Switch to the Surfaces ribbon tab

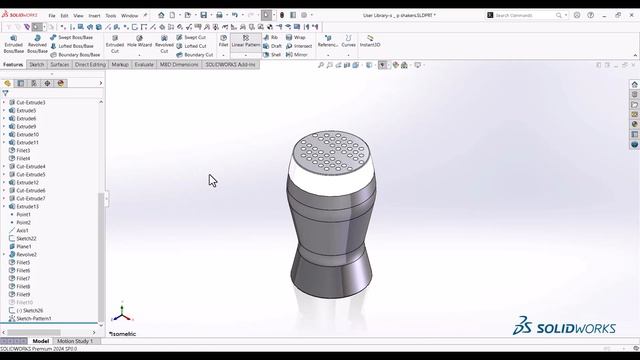click(60, 64)
